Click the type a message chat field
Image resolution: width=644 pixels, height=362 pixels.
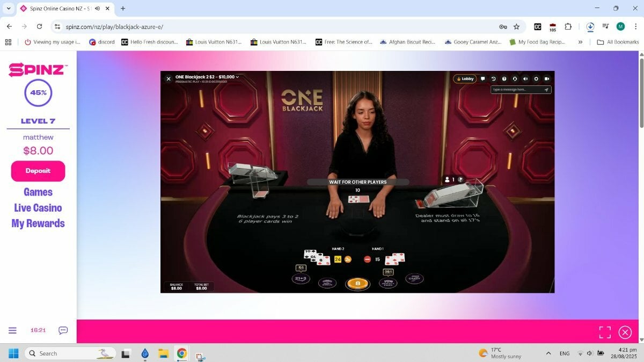click(x=517, y=90)
